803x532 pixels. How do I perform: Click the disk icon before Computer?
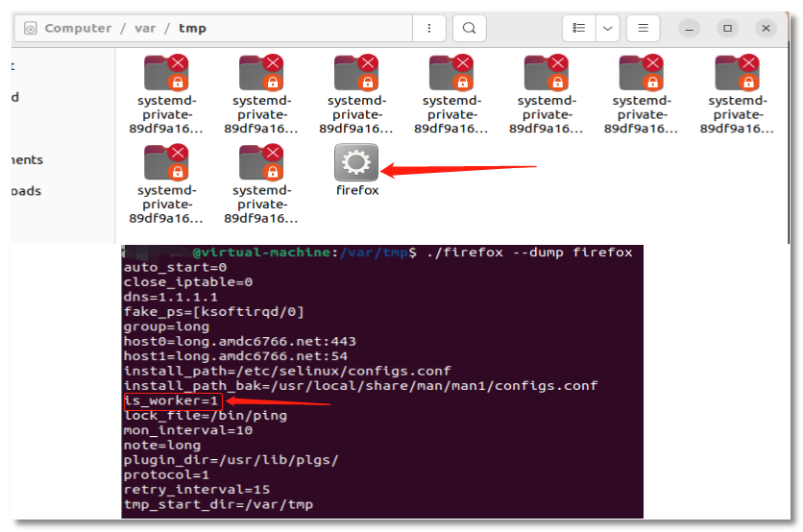click(31, 29)
